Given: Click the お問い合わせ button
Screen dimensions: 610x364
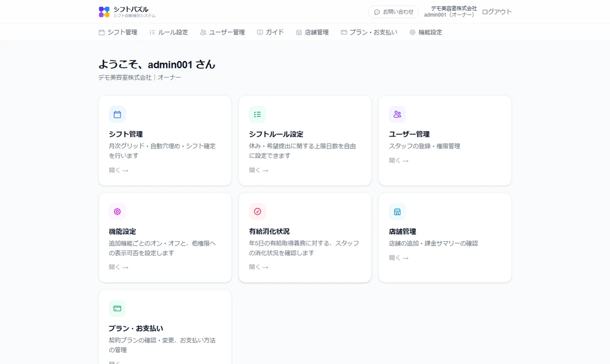Looking at the screenshot, I should pyautogui.click(x=393, y=12).
